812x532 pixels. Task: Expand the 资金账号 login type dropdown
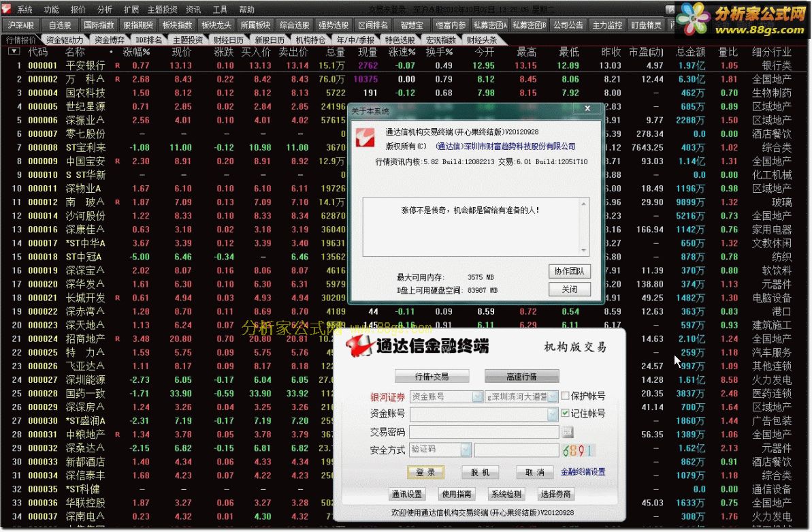(477, 396)
